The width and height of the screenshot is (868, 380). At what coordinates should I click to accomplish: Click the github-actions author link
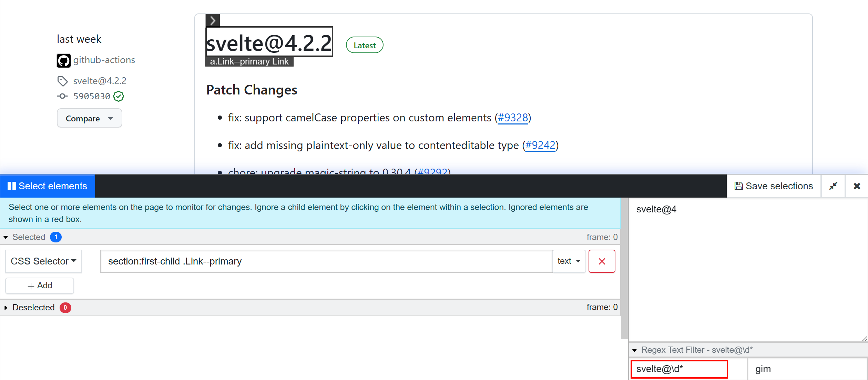click(104, 60)
